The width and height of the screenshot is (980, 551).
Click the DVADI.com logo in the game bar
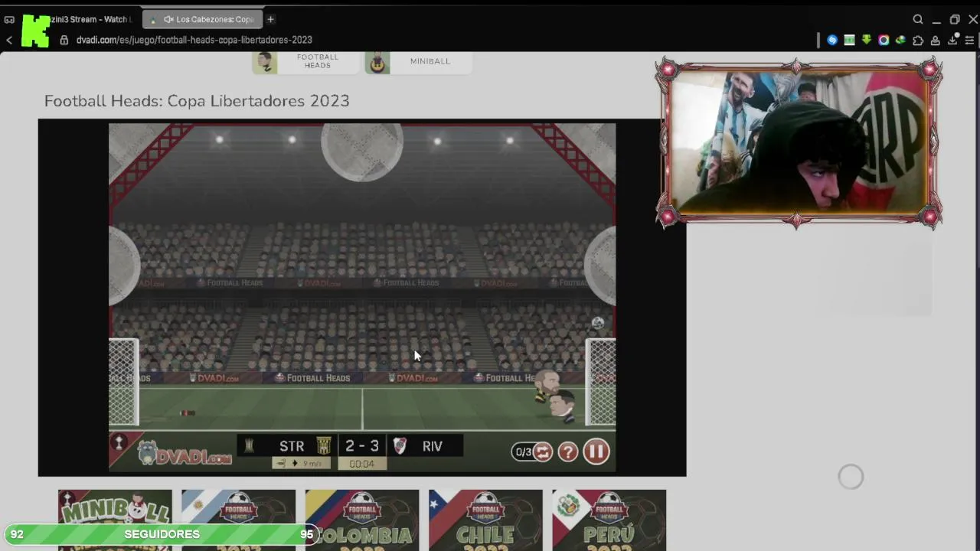tap(185, 453)
